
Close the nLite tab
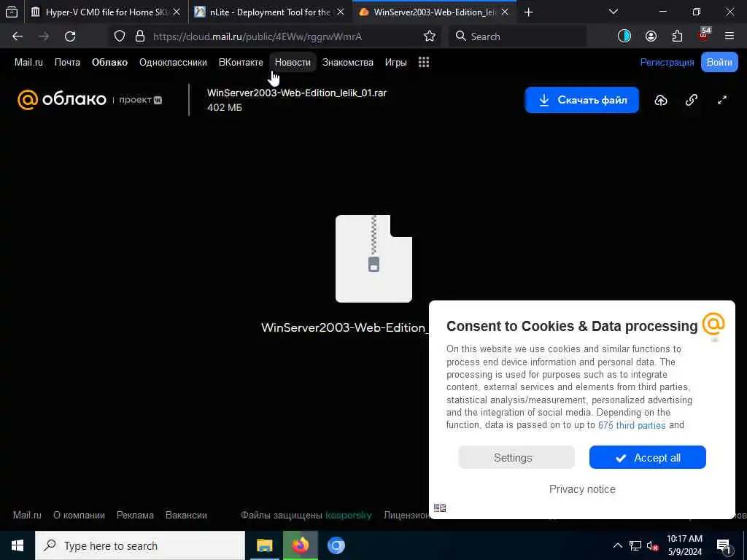click(340, 12)
